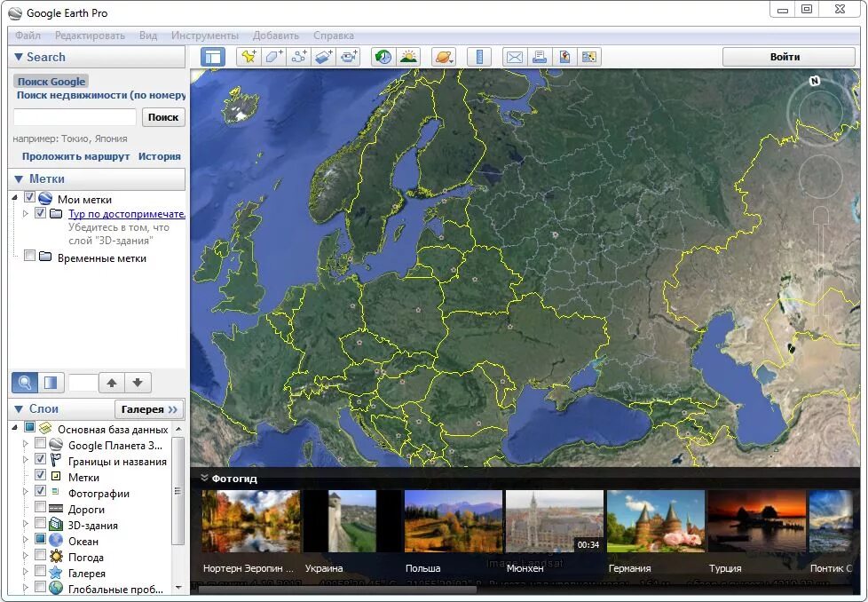Toggle the Основная база данных checkbox
Viewport: 868px width, 602px height.
pos(29,428)
